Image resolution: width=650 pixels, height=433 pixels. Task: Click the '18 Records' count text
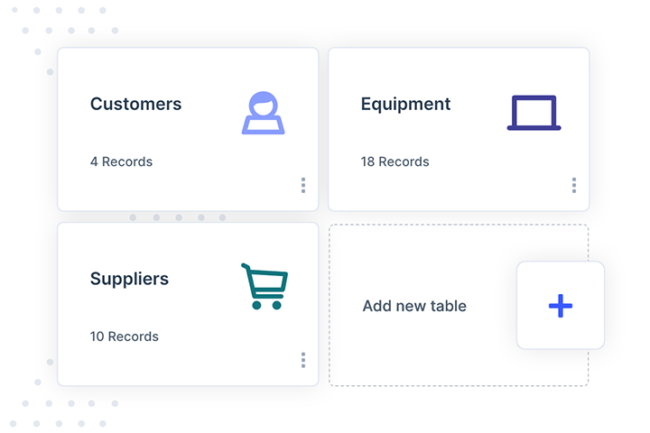pos(395,161)
